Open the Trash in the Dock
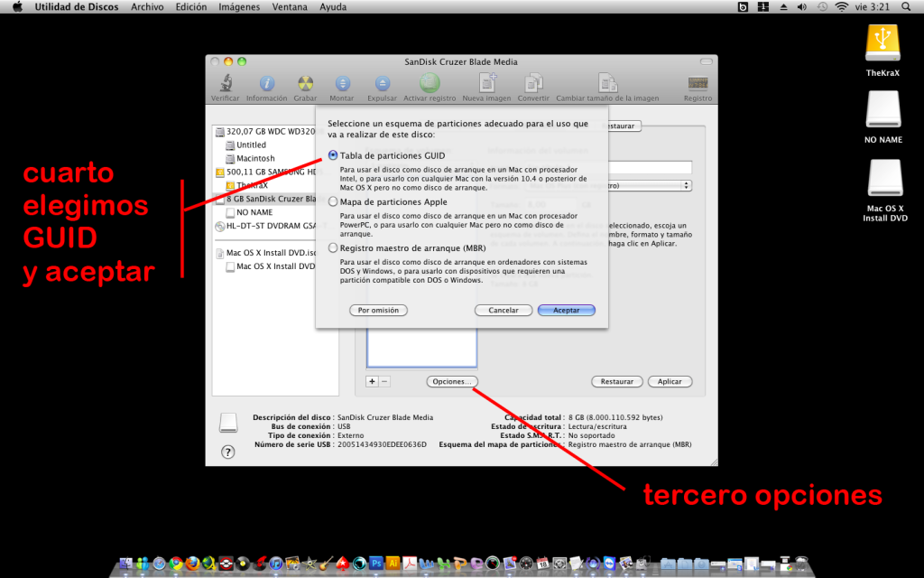The image size is (924, 578). coord(801,564)
